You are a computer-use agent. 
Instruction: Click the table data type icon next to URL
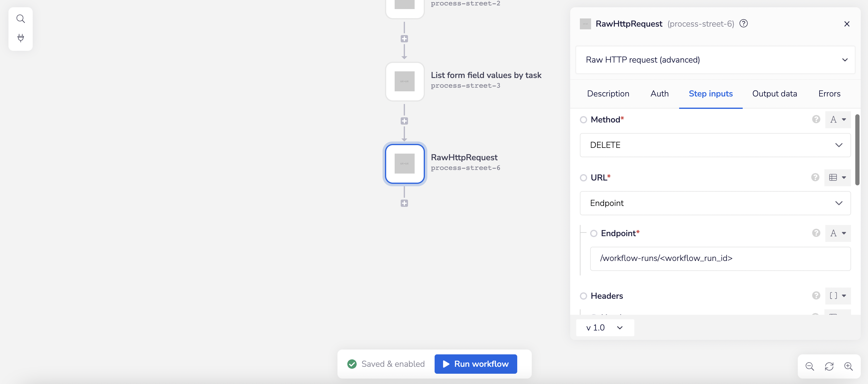pyautogui.click(x=837, y=177)
